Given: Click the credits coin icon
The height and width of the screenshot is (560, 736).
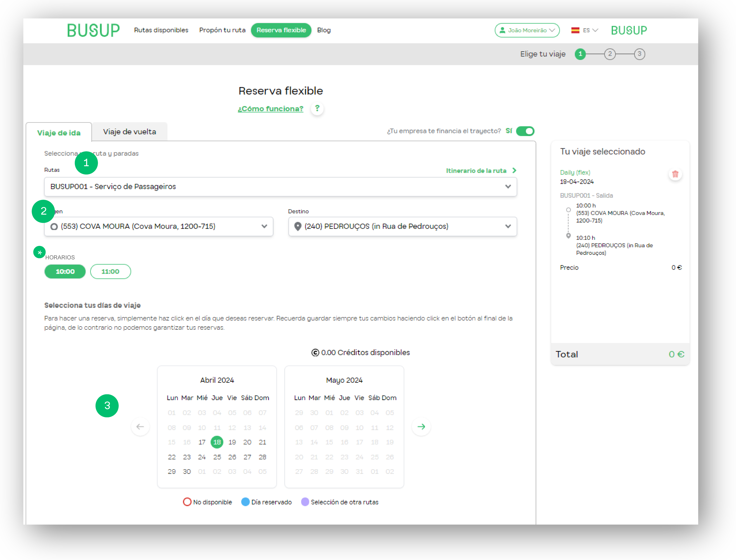Looking at the screenshot, I should click(315, 352).
